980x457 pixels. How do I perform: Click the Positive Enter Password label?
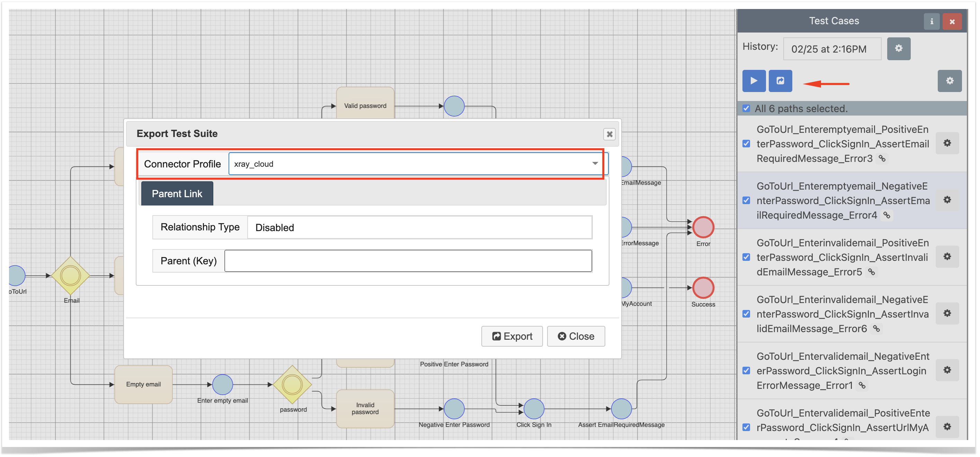coord(454,364)
